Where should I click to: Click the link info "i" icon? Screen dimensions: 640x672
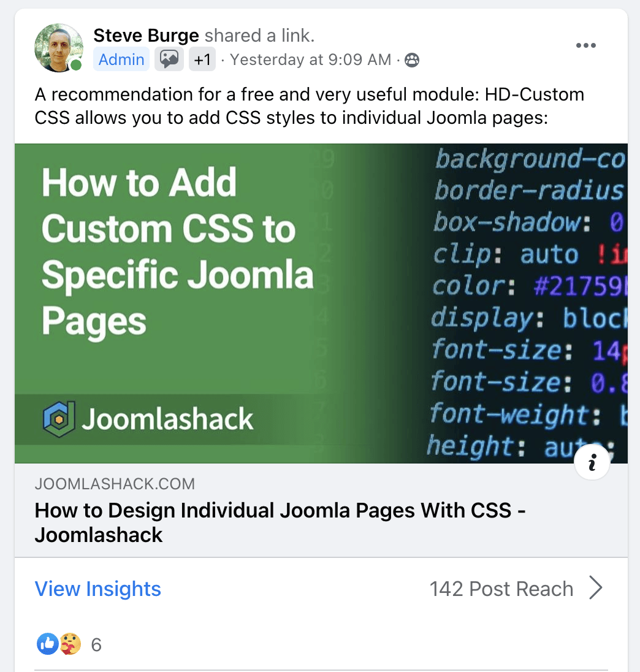(592, 462)
